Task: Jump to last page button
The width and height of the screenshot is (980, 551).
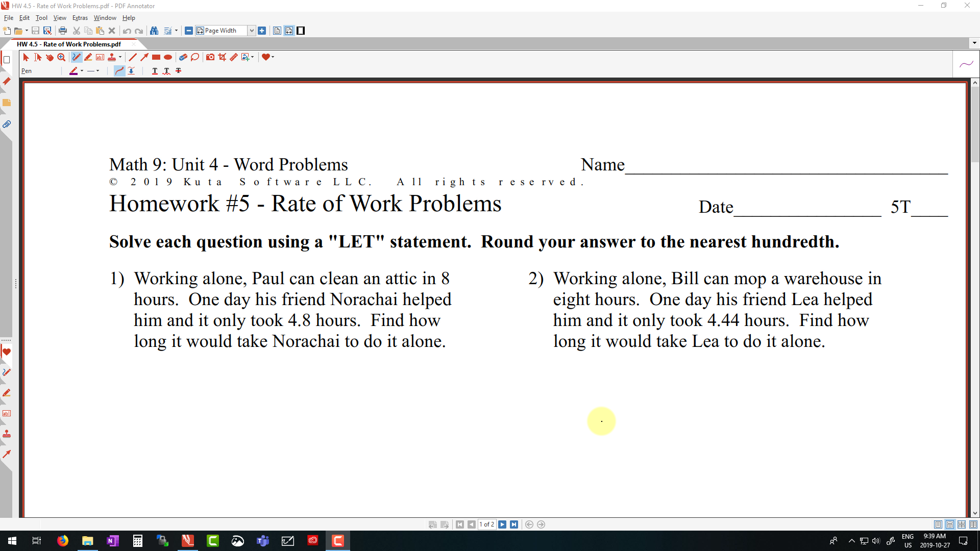Action: click(514, 524)
